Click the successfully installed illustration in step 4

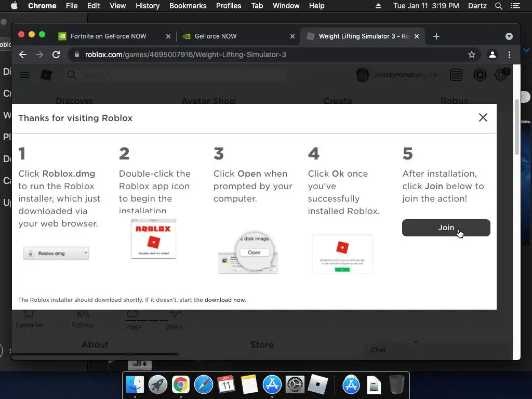pos(342,254)
